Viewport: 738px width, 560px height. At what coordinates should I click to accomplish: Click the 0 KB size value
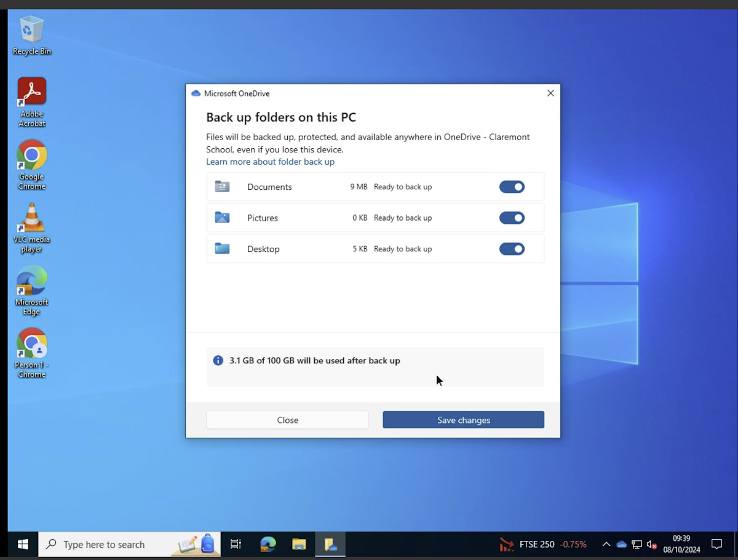tap(360, 218)
